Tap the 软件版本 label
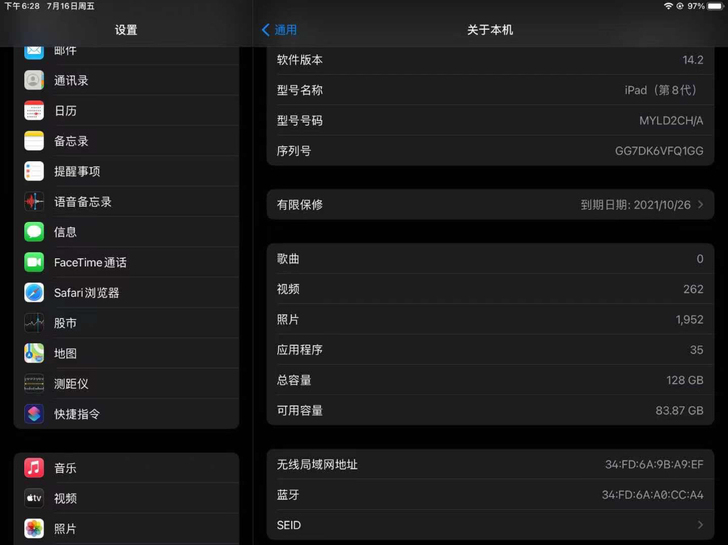The height and width of the screenshot is (545, 728). [299, 60]
